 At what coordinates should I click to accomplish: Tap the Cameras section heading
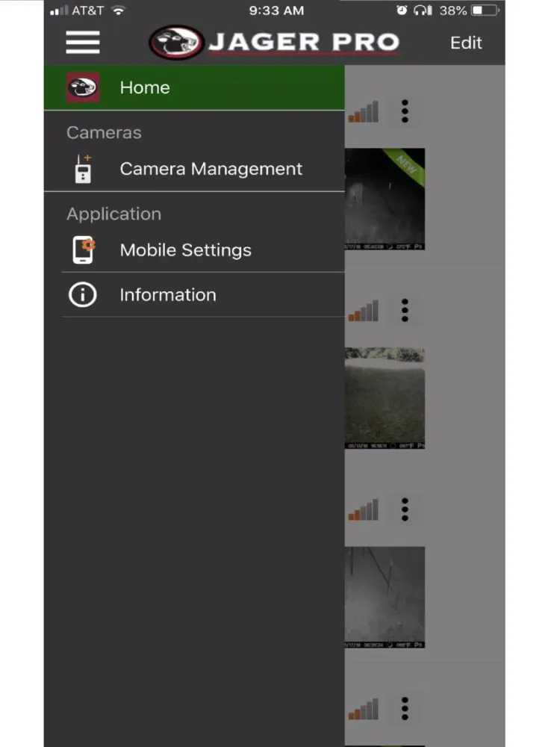[104, 132]
